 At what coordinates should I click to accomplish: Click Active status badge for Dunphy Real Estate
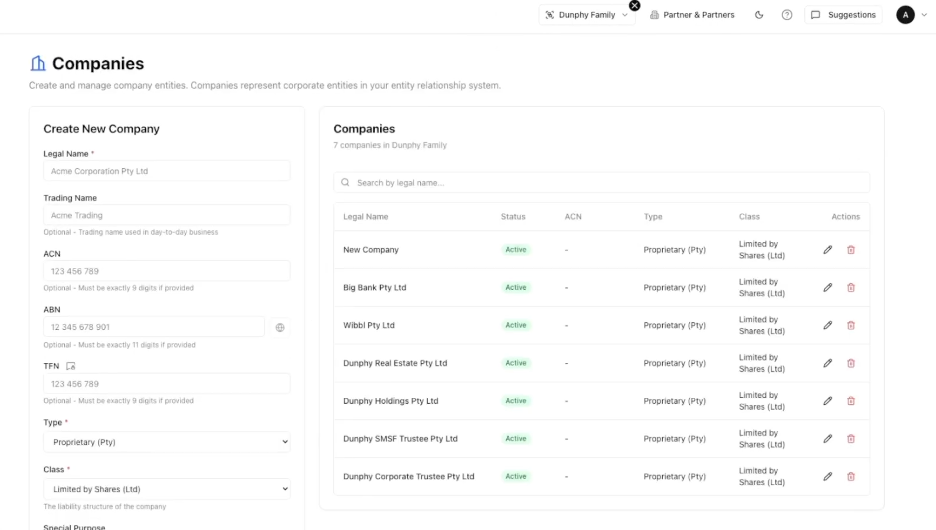[515, 363]
